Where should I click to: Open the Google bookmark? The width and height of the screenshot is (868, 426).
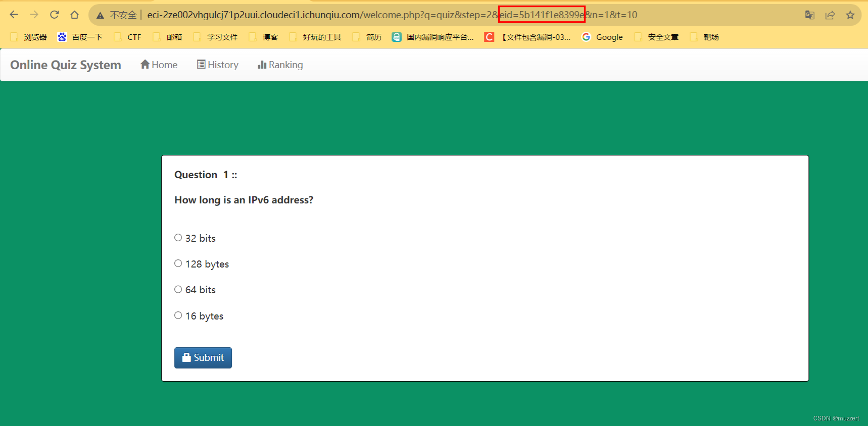[x=602, y=37]
